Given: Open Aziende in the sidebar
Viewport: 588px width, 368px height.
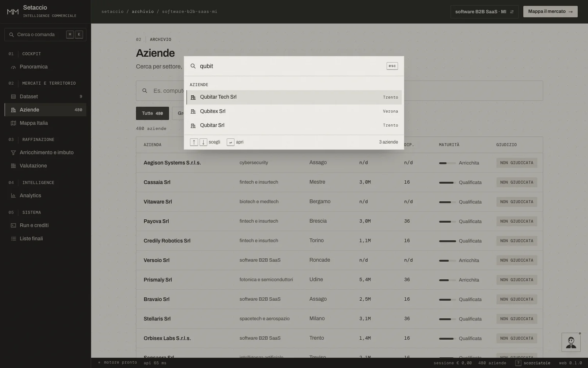Looking at the screenshot, I should pyautogui.click(x=45, y=110).
